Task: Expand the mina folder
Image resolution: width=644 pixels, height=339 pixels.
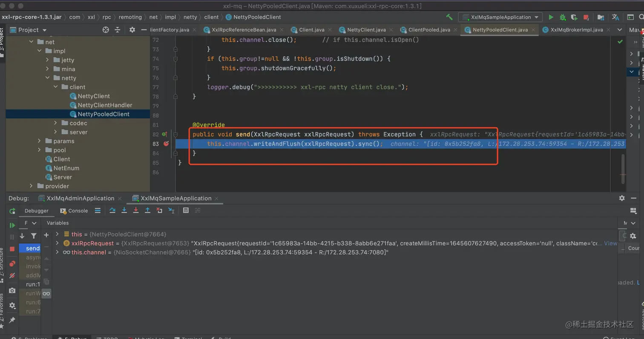Action: 48,69
